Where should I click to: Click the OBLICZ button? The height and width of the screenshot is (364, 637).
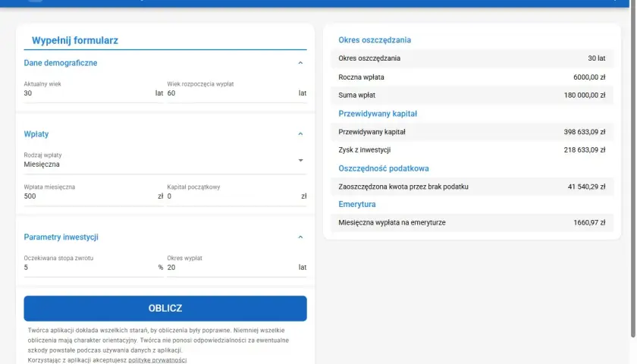tap(165, 309)
